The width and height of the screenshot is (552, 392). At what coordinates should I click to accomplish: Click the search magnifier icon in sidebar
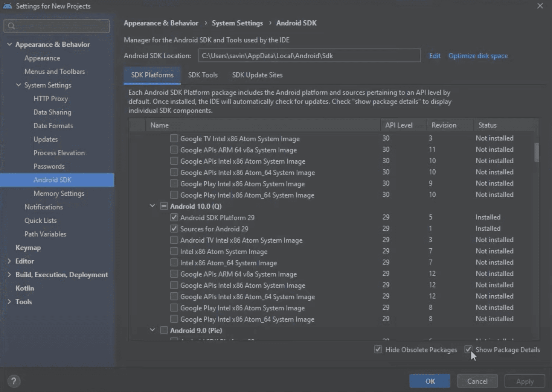[11, 26]
